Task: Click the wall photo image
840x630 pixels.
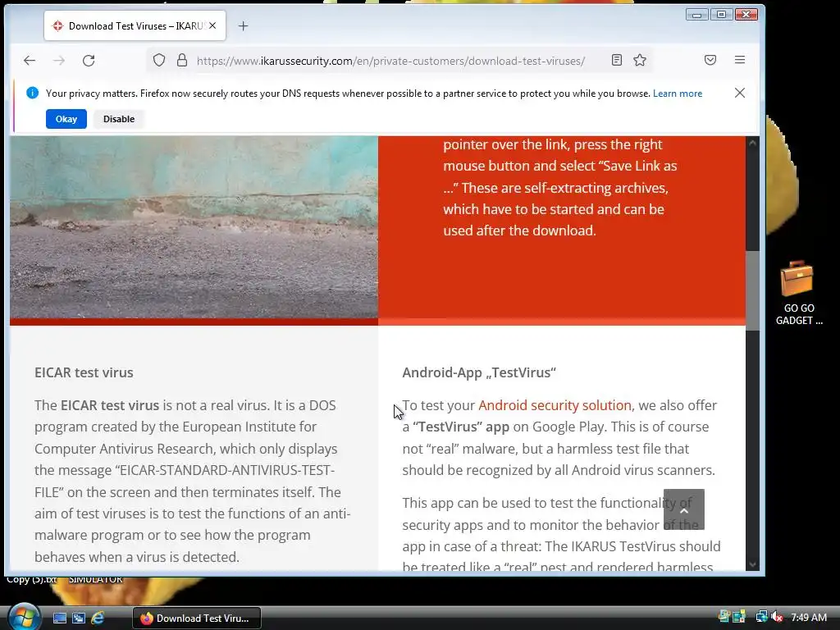Action: point(194,227)
